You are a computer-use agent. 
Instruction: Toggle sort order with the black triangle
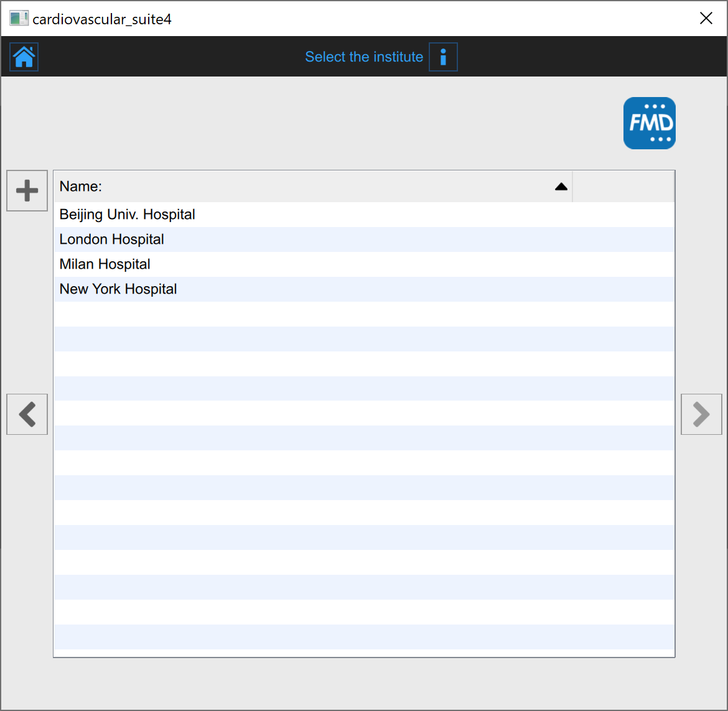click(561, 187)
